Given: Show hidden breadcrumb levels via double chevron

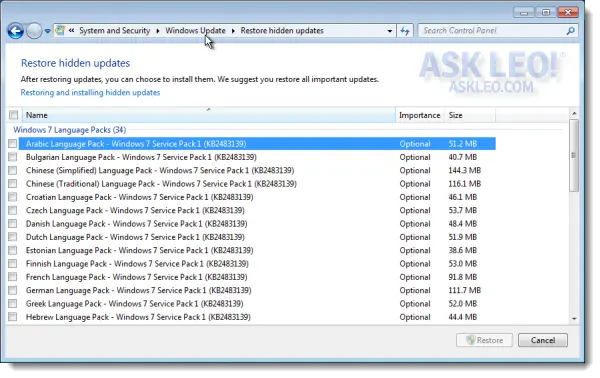Looking at the screenshot, I should pyautogui.click(x=72, y=30).
